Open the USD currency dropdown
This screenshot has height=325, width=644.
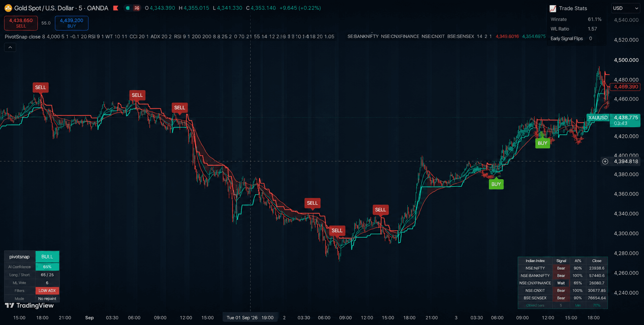tap(625, 8)
